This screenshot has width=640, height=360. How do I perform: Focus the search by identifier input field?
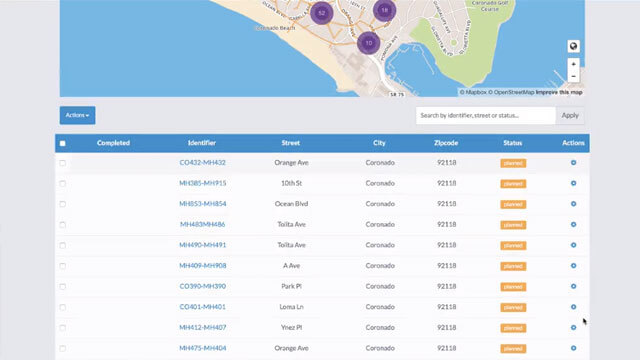[x=486, y=116]
